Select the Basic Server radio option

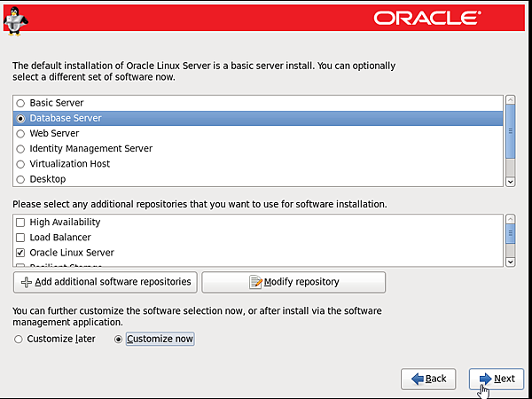tap(20, 103)
